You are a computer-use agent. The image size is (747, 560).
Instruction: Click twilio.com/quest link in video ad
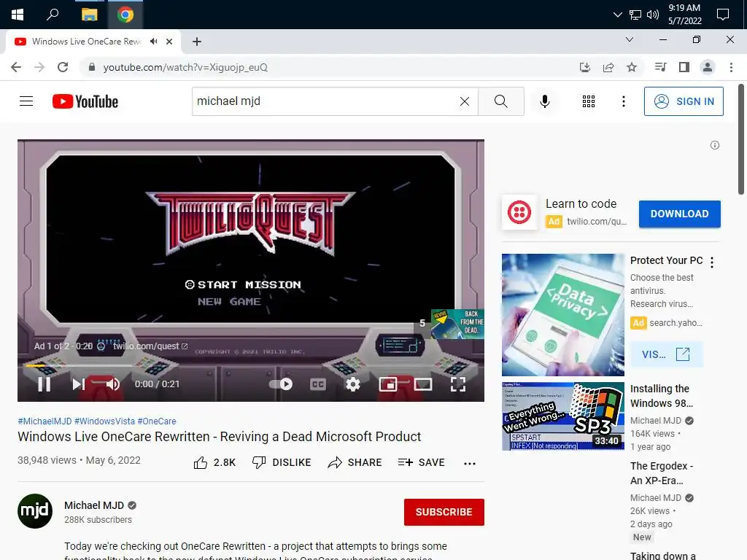coord(150,346)
